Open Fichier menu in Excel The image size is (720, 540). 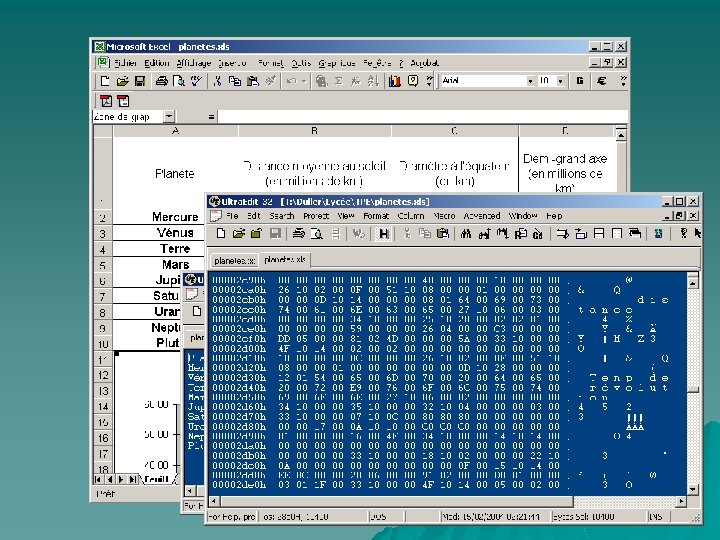coord(125,63)
